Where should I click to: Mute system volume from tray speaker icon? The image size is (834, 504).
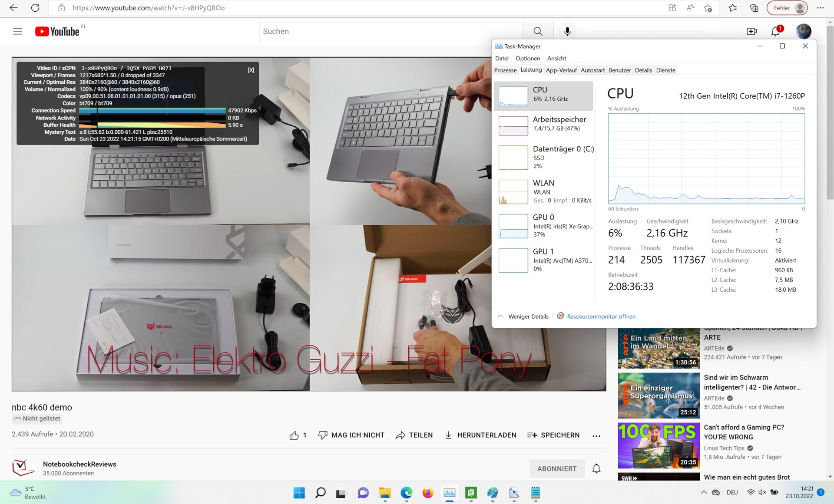[x=762, y=492]
